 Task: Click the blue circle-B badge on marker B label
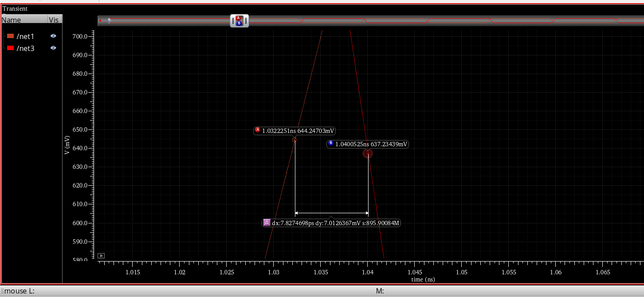[x=330, y=144]
